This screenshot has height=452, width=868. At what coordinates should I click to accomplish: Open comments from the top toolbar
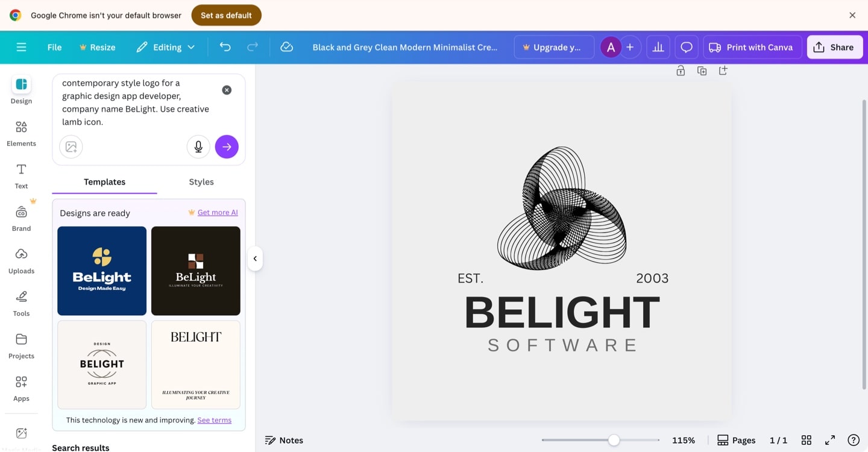[x=686, y=46]
